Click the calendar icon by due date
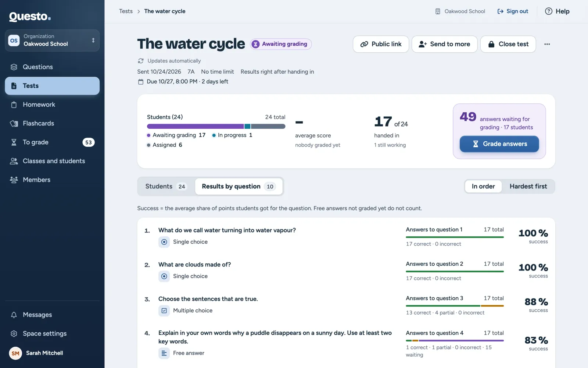Viewport: 588px width, 368px height. [x=141, y=82]
